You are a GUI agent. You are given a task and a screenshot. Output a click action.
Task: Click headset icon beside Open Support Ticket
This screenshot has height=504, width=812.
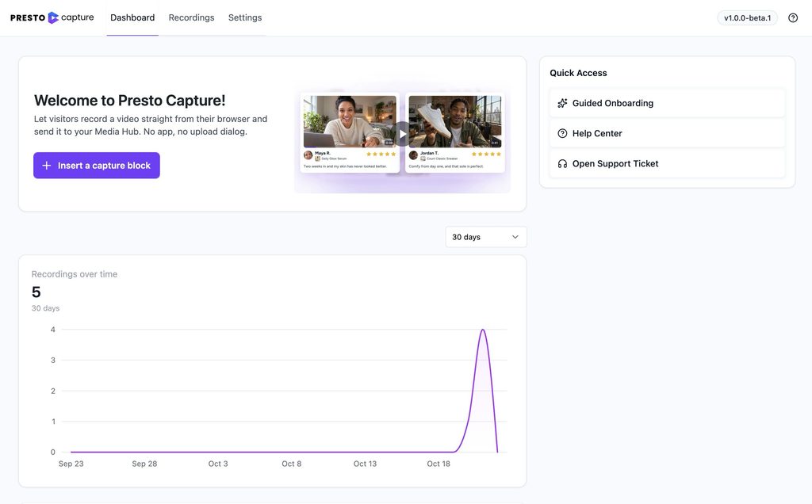tap(562, 163)
